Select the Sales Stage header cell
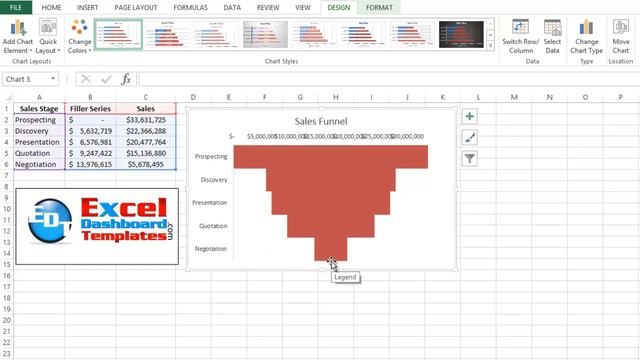This screenshot has width=640, height=360. click(x=39, y=109)
